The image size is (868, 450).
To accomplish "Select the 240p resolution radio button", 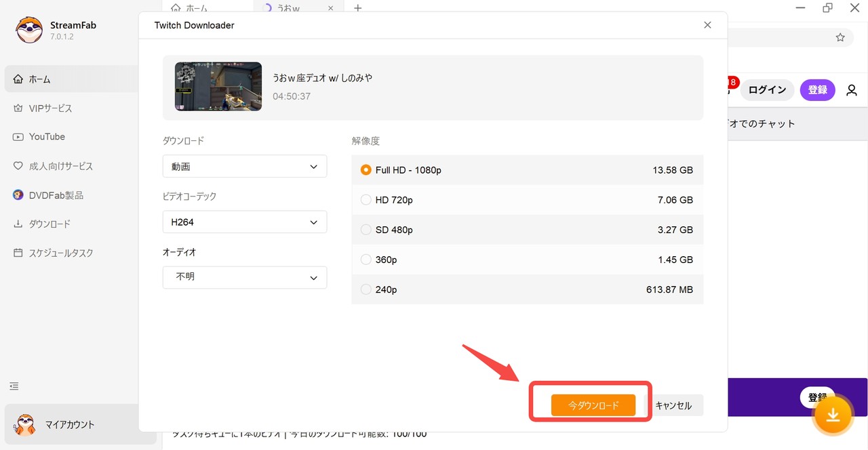I will tap(366, 289).
